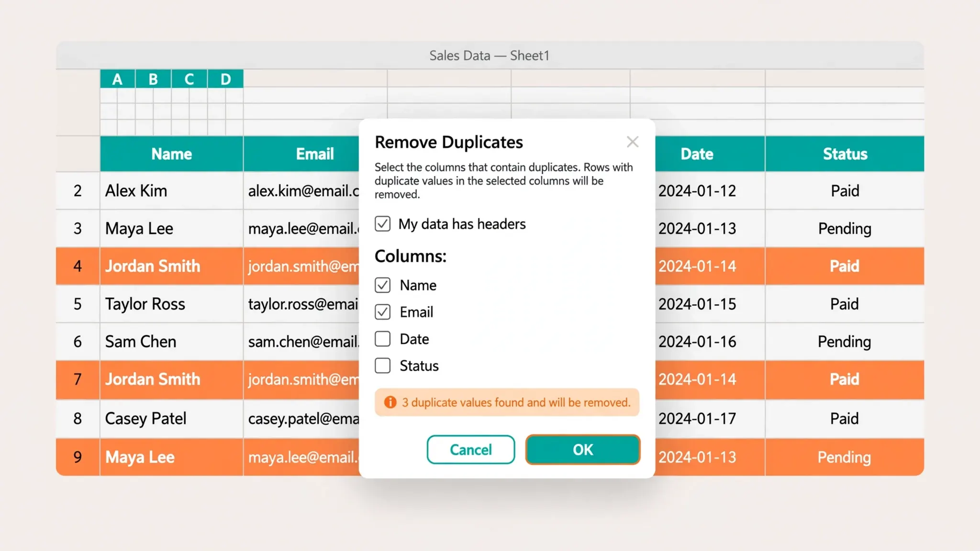Select highlighted row number 9

(x=78, y=457)
